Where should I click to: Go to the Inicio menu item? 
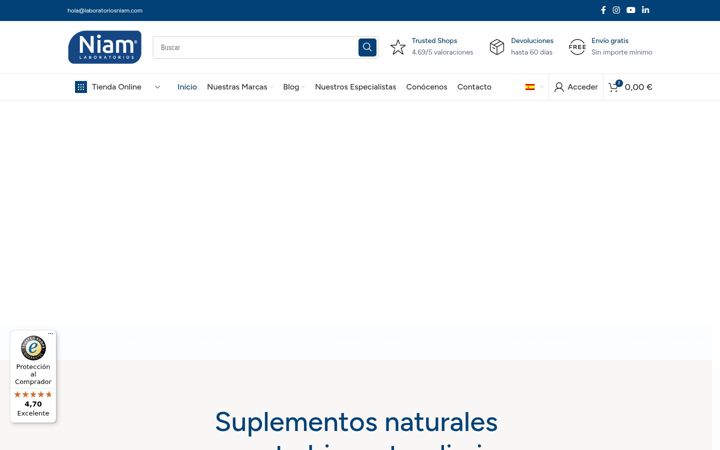(x=187, y=87)
